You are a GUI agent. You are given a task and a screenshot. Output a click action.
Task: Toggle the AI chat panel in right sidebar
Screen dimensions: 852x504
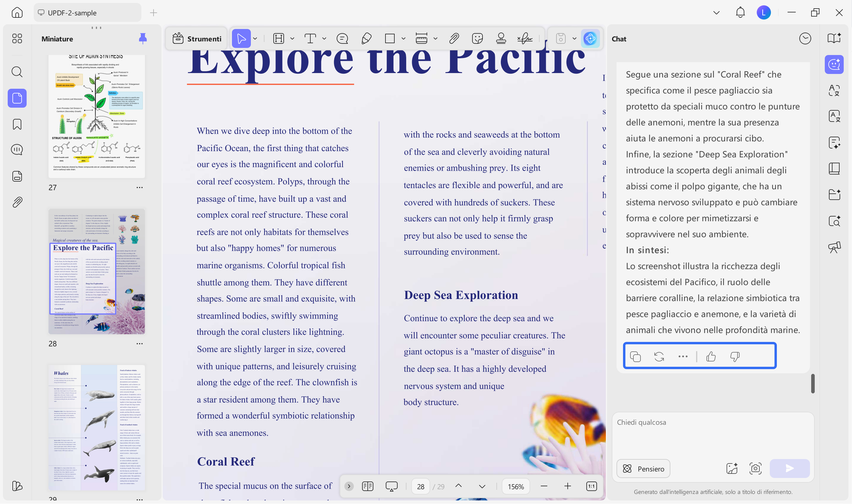coord(834,64)
